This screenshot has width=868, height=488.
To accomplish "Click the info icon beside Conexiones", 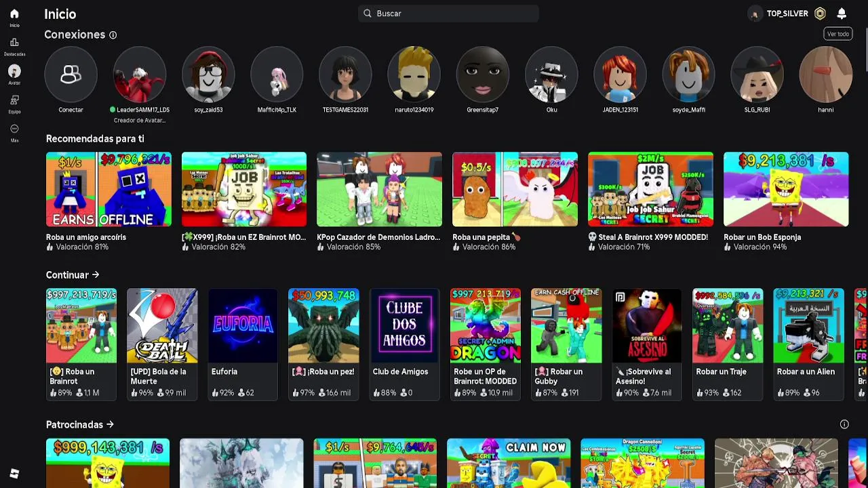I will pos(113,35).
